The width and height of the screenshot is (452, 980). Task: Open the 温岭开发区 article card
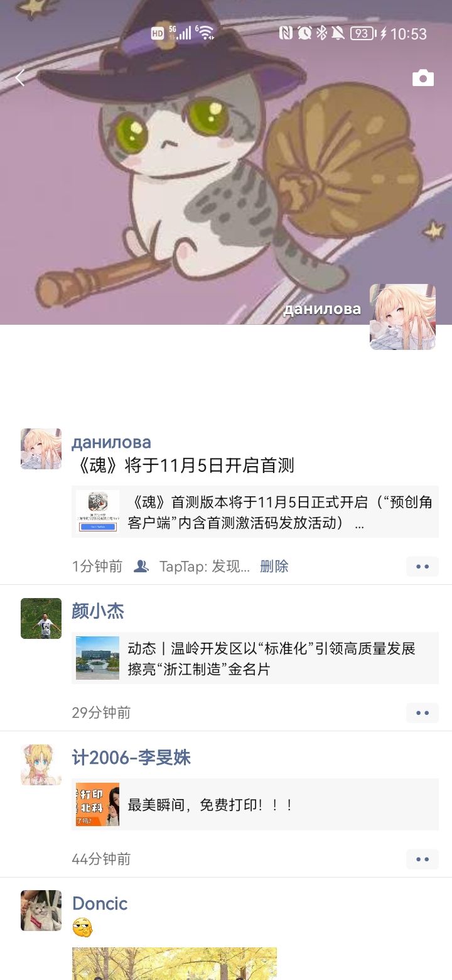(x=255, y=658)
